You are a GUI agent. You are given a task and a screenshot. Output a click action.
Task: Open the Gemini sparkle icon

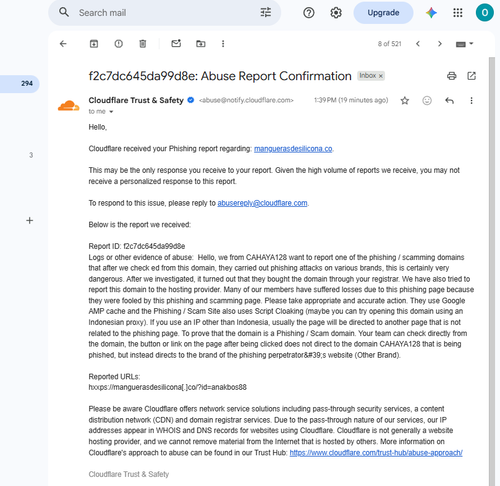click(x=431, y=13)
